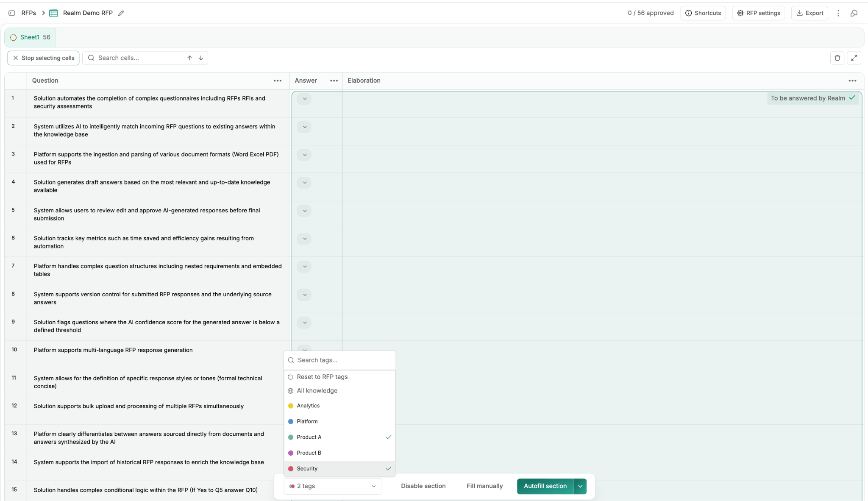Focus the Search tags field
Viewport: 868px width, 501px height.
click(x=339, y=360)
